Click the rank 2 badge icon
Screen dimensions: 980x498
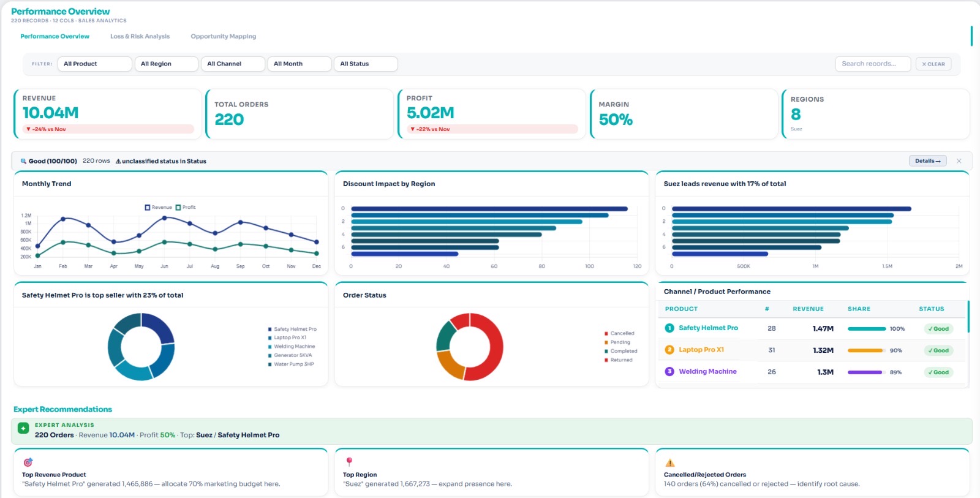[669, 350]
